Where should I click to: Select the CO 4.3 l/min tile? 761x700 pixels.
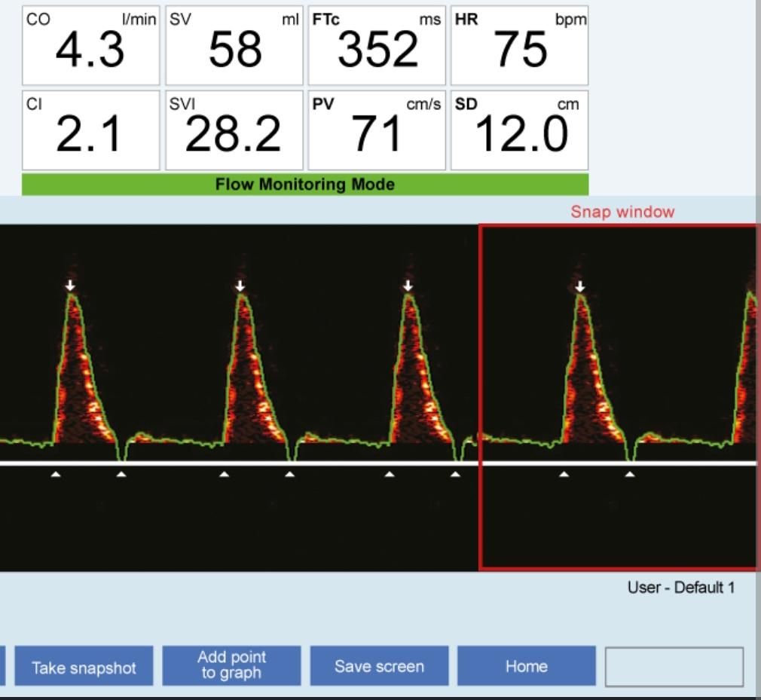click(90, 46)
